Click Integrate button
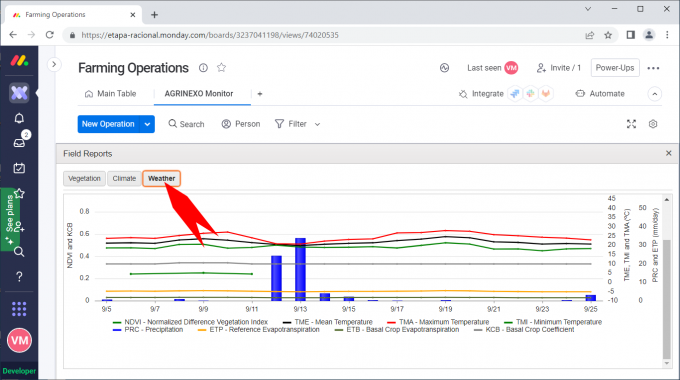The image size is (680, 380). pos(481,94)
